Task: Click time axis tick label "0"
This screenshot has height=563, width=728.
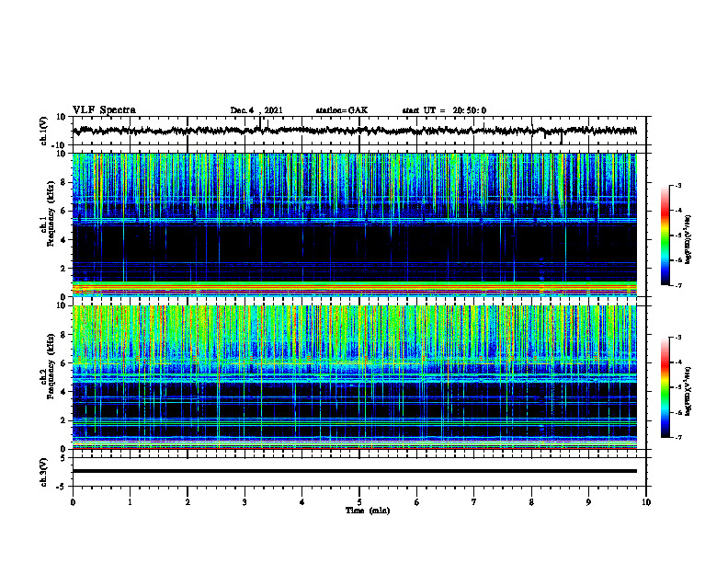Action: [73, 502]
